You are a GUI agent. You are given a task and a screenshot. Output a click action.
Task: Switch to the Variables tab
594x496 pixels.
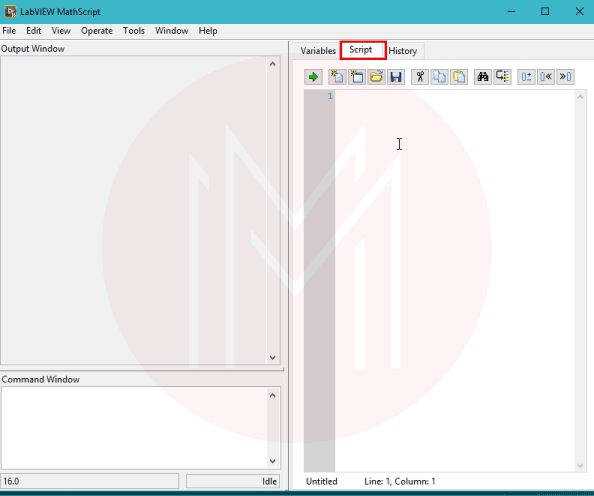tap(318, 50)
